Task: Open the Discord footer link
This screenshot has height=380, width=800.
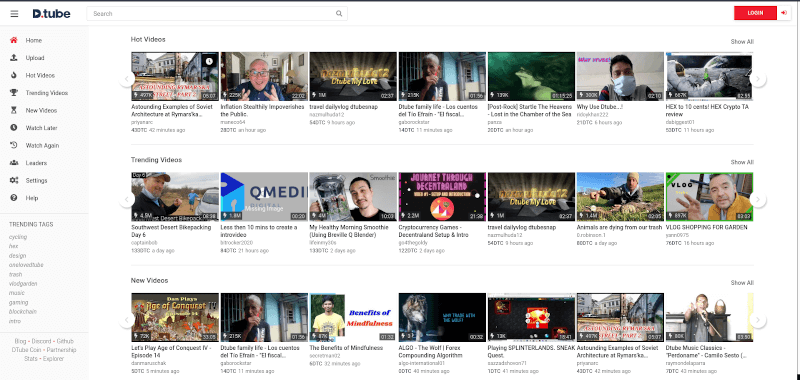Action: 41,341
